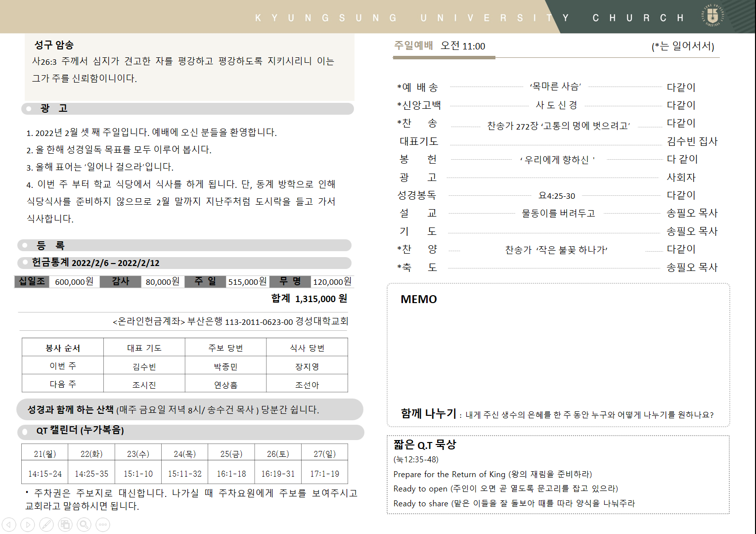
Task: Click the '(*는 일어서서)' note
Action: coord(683,46)
